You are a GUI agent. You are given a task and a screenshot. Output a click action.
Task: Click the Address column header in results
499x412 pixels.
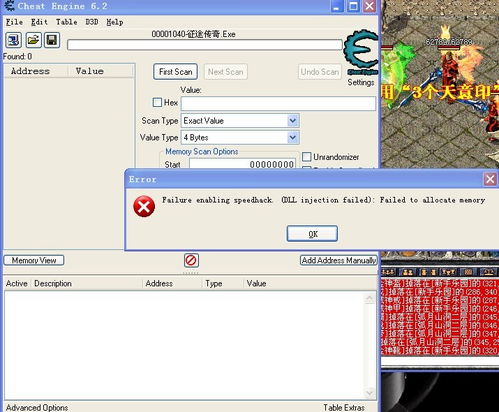(x=36, y=71)
